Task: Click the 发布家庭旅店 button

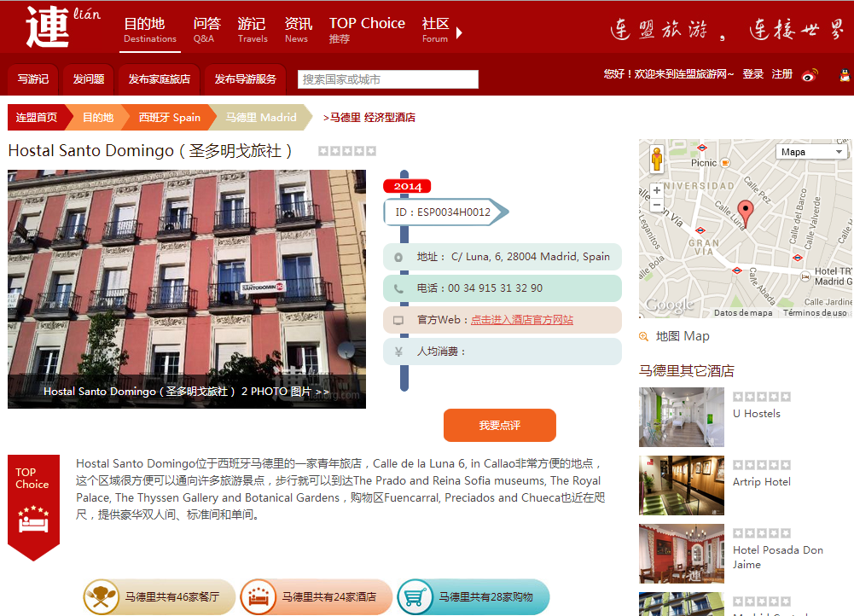Action: [159, 79]
